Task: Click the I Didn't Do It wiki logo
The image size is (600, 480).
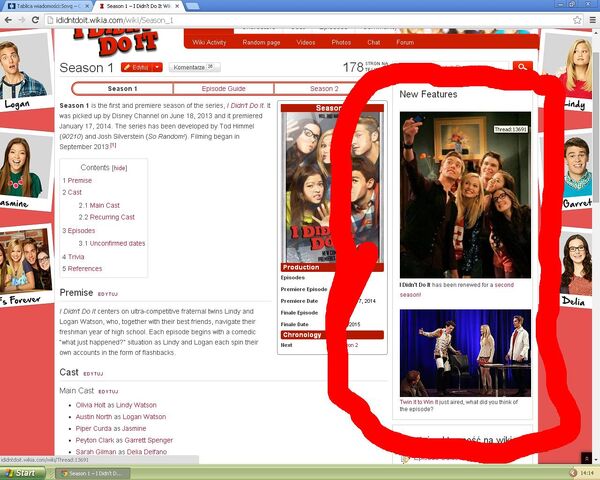Action: click(x=116, y=44)
